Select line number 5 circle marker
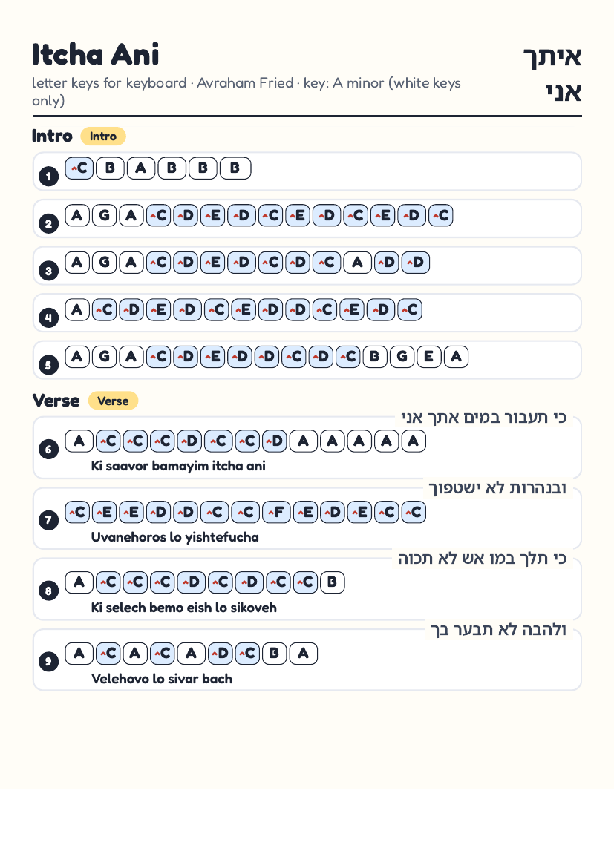Viewport: 614px width, 868px height. pyautogui.click(x=49, y=365)
